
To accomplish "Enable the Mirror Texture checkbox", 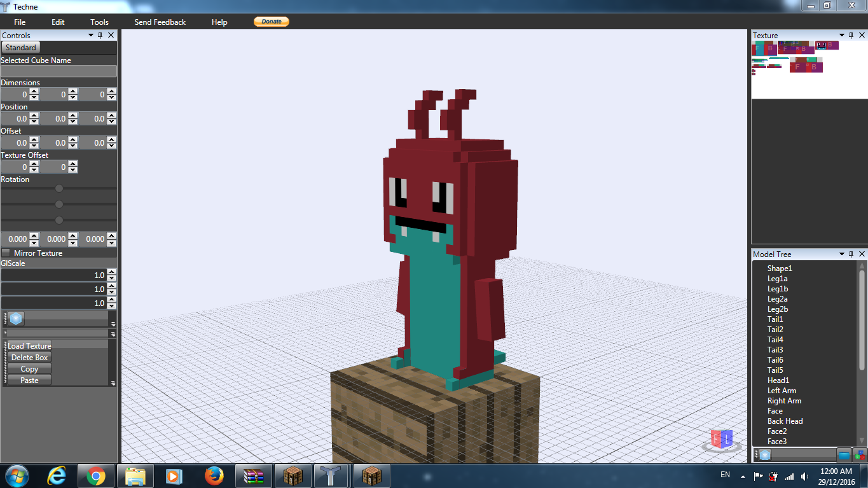I will pyautogui.click(x=5, y=253).
